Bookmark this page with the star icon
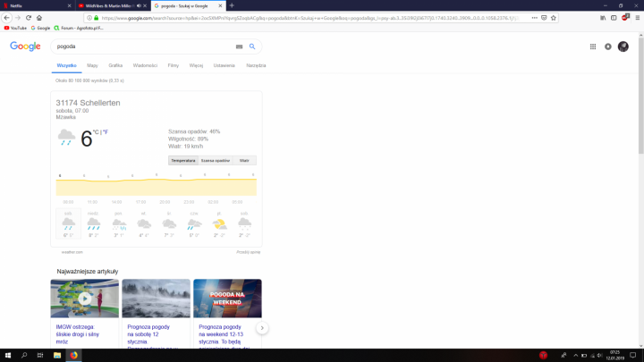 point(554,18)
